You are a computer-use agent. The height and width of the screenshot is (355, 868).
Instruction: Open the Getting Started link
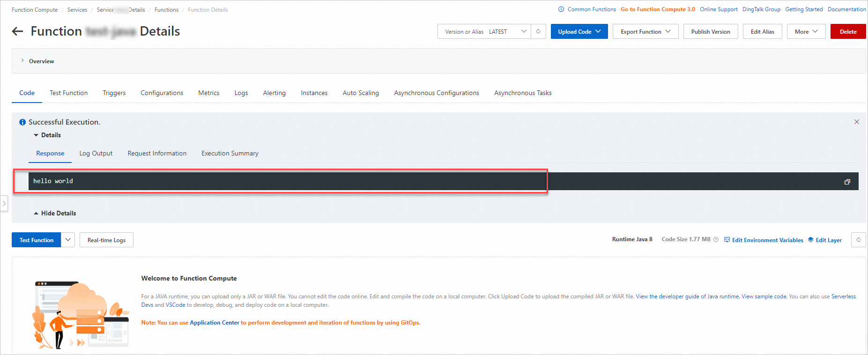click(804, 9)
